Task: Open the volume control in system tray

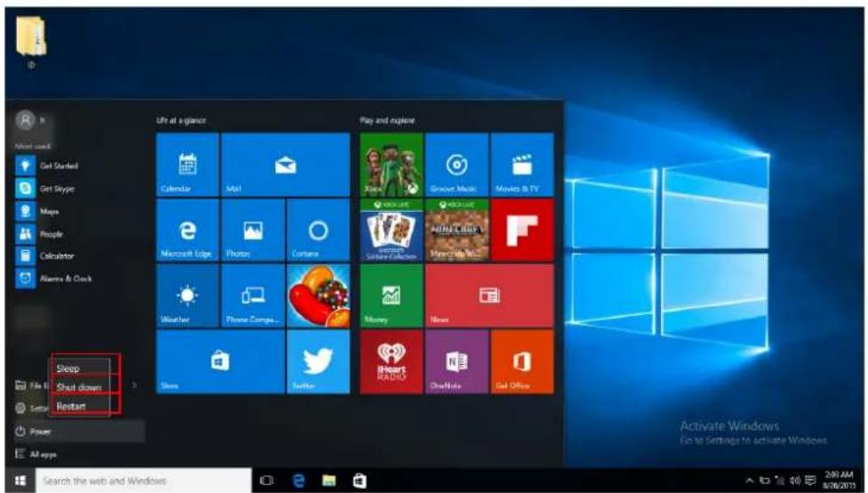Action: (x=795, y=481)
